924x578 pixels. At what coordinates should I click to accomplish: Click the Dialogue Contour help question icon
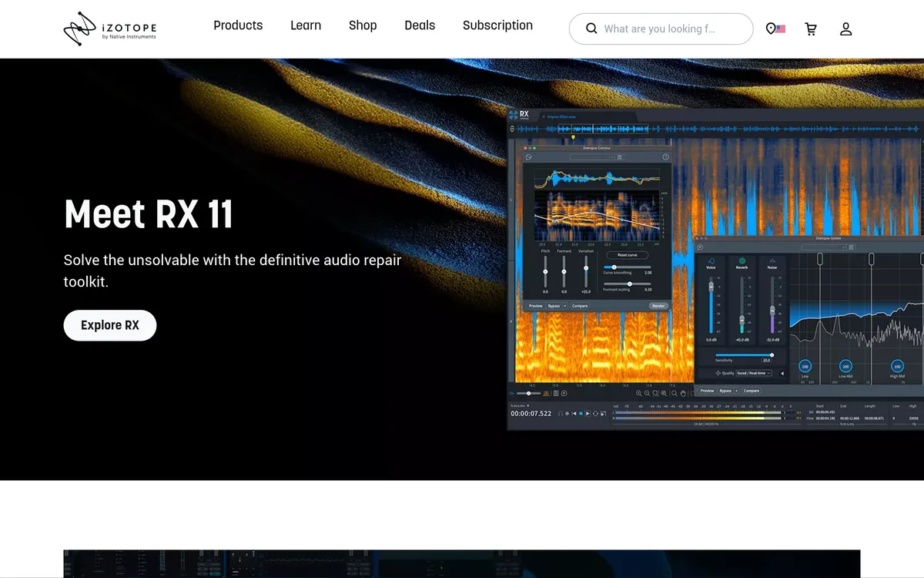coord(665,157)
